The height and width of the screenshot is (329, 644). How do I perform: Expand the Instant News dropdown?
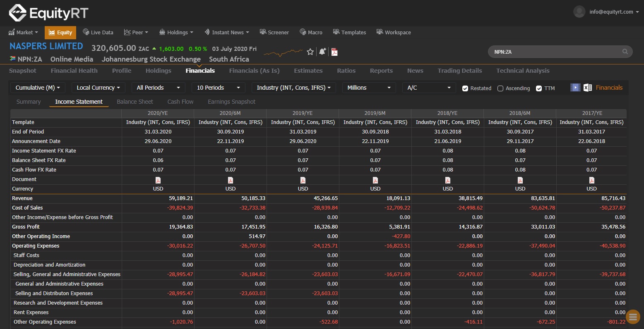point(227,32)
